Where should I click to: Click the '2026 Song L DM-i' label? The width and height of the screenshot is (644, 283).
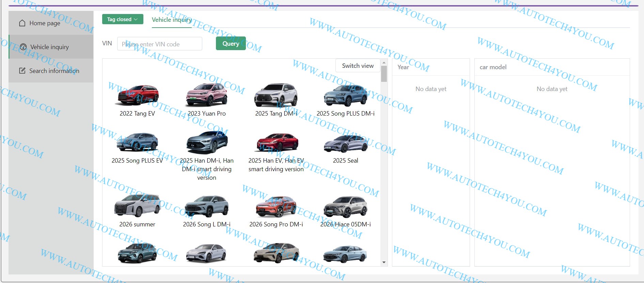(x=207, y=224)
